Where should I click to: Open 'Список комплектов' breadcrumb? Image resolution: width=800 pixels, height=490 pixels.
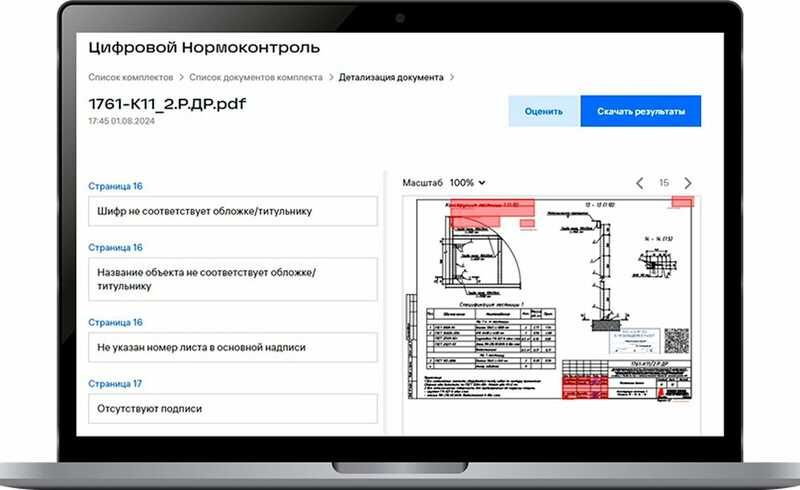click(x=130, y=77)
